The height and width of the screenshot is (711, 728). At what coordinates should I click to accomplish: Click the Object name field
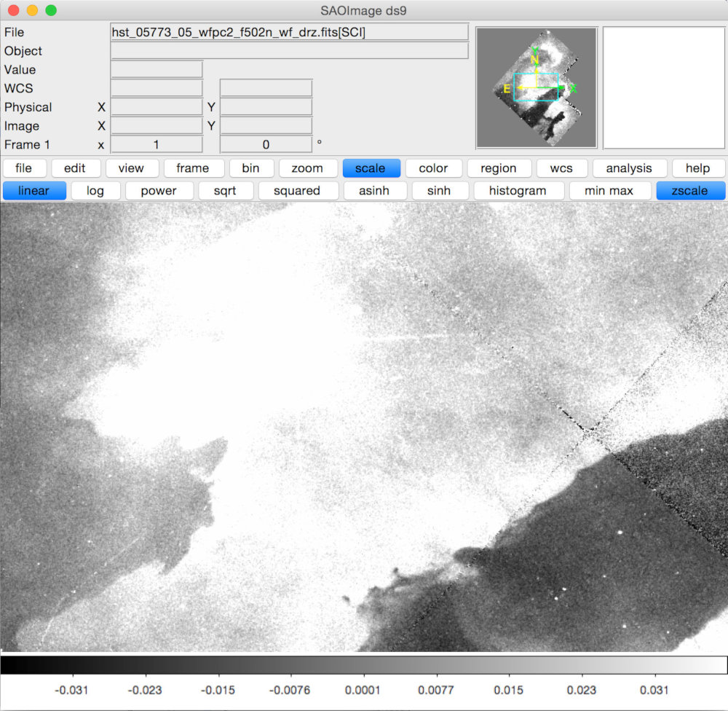[x=289, y=51]
